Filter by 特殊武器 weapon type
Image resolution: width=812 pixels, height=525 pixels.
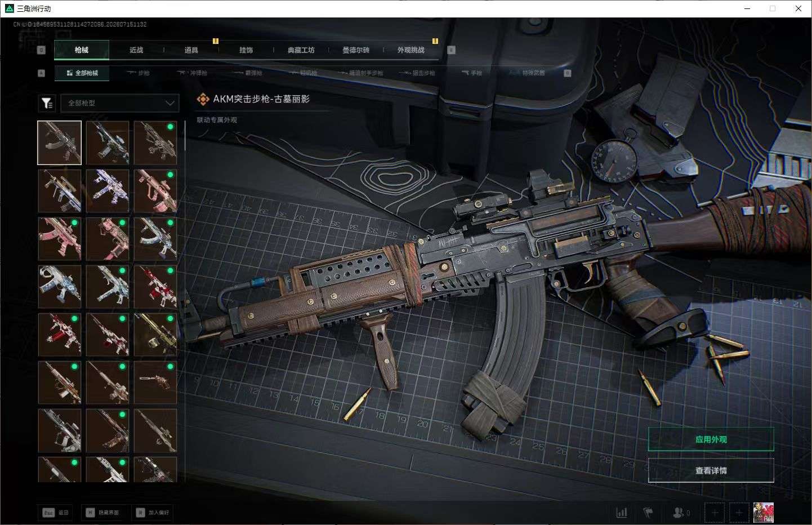pos(527,73)
